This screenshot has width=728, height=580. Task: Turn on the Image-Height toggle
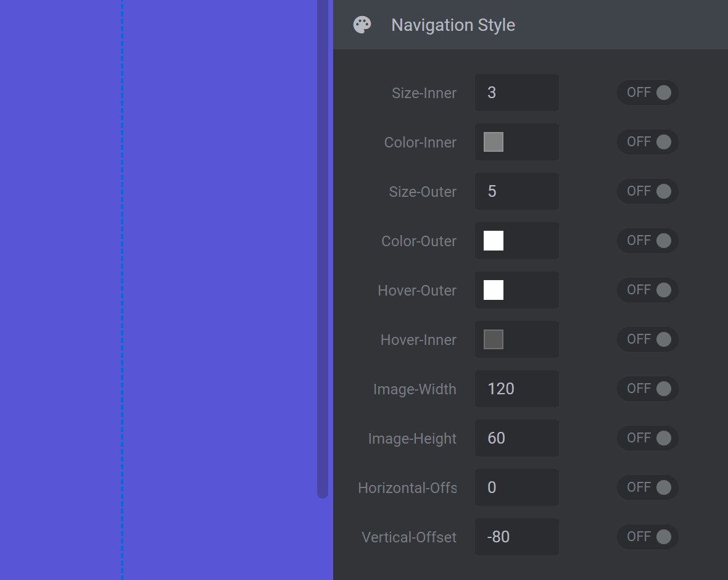[x=648, y=438]
